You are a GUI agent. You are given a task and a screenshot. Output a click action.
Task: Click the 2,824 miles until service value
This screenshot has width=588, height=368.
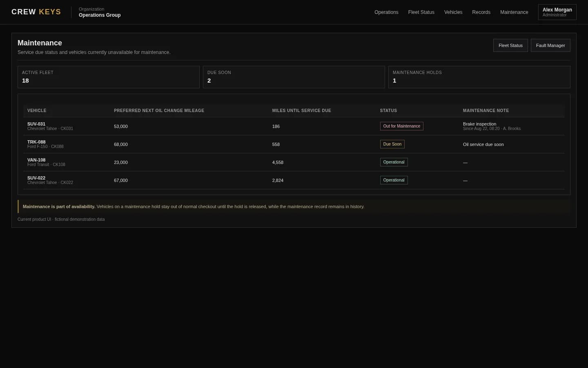coord(278,180)
